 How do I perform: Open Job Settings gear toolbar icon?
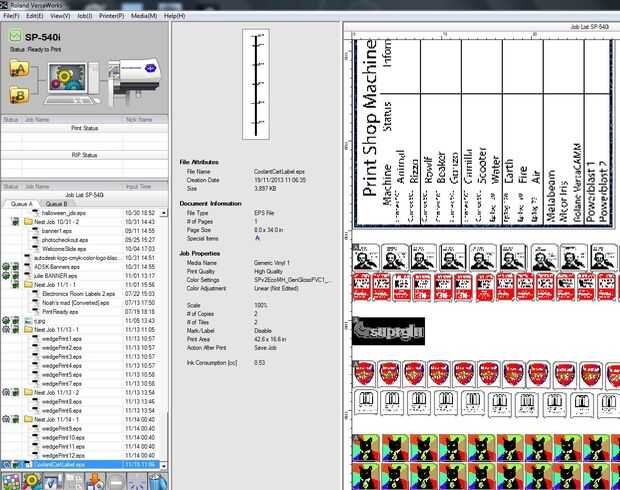point(32,481)
